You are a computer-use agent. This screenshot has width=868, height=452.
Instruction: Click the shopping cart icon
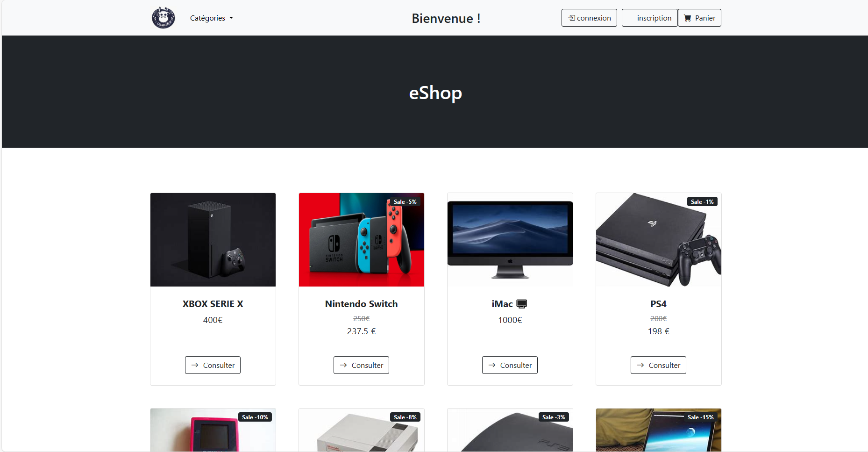click(688, 18)
